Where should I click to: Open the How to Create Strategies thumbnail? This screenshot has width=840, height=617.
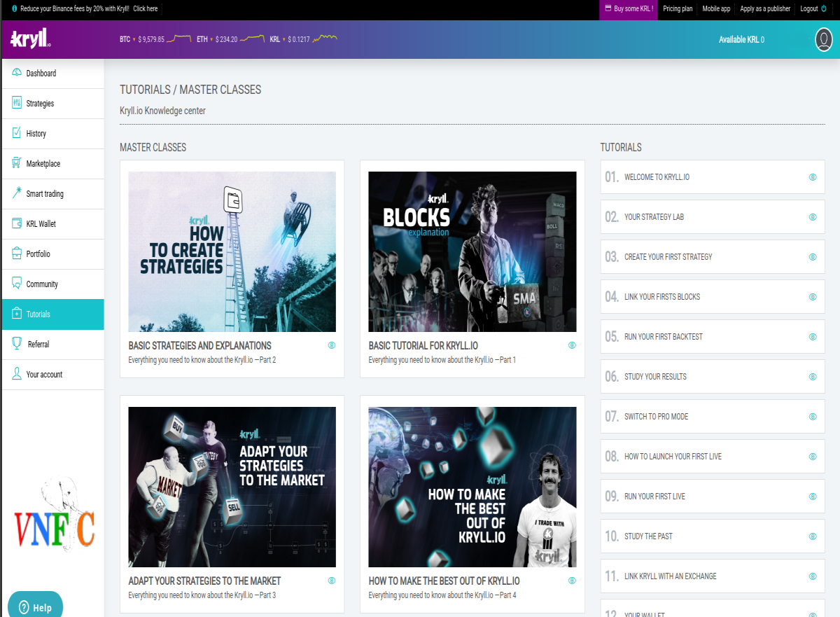[232, 251]
